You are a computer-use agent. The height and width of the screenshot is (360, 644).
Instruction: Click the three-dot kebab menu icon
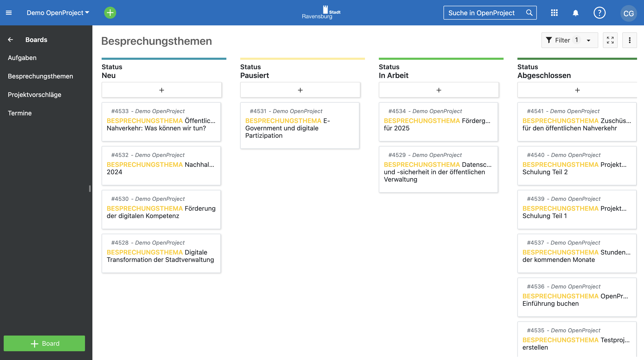coord(630,40)
